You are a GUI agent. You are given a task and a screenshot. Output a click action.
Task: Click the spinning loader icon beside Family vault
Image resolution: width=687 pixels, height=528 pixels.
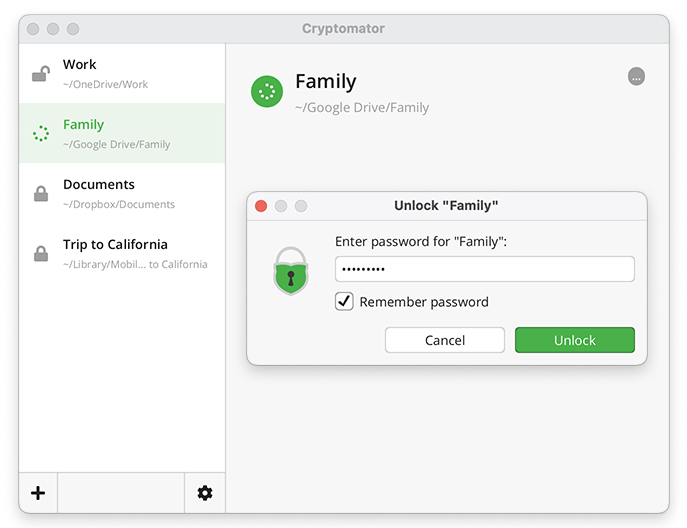pos(41,133)
